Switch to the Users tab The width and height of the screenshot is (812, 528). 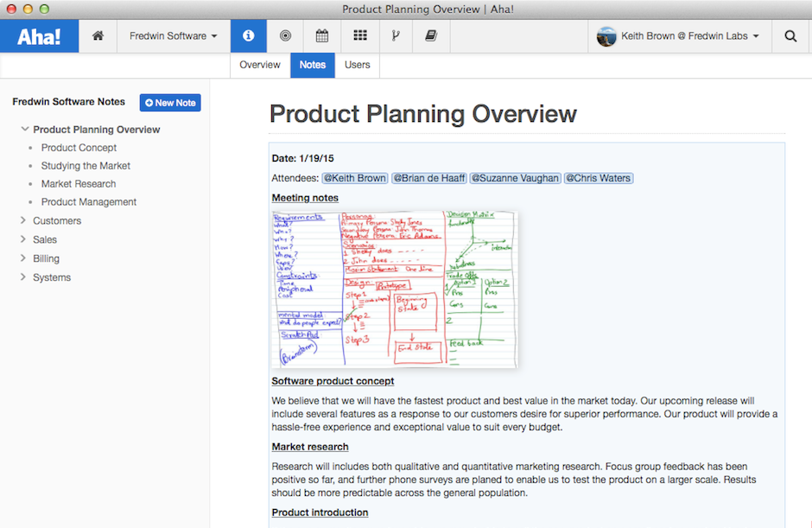(x=357, y=64)
